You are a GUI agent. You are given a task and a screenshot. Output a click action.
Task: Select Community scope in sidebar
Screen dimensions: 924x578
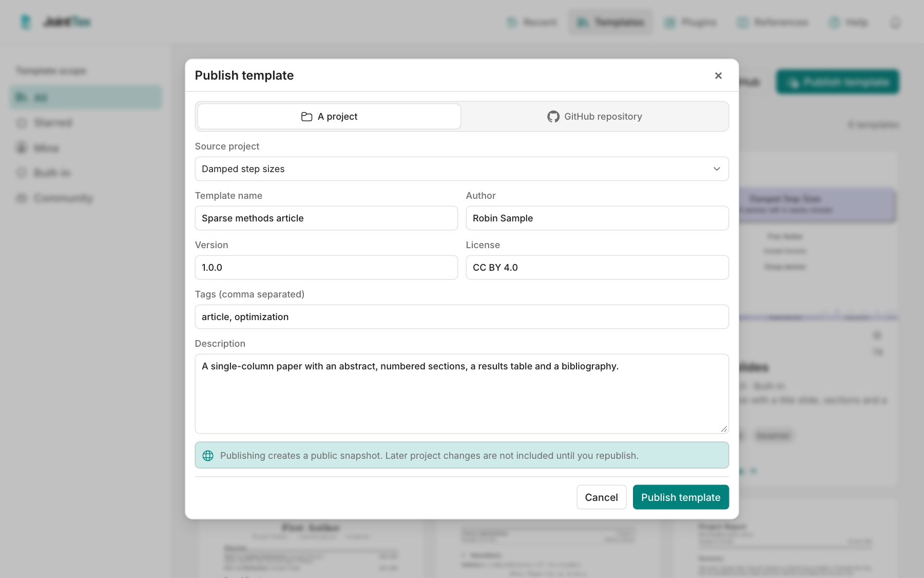pos(86,198)
